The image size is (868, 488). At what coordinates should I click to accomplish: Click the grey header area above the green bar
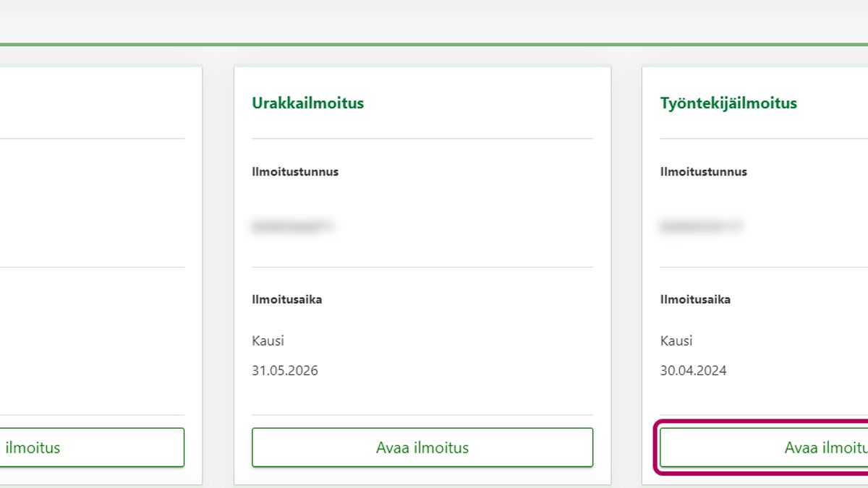pyautogui.click(x=434, y=20)
